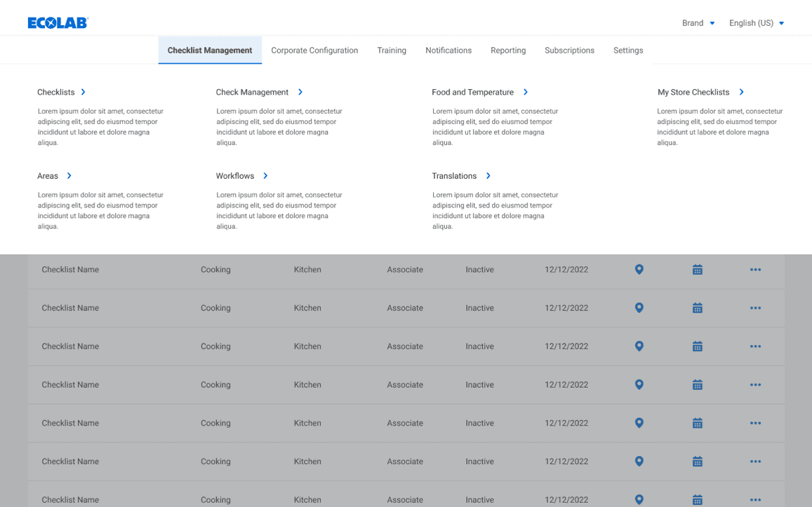Go to Food and Temperature
The height and width of the screenshot is (507, 812).
pyautogui.click(x=473, y=92)
